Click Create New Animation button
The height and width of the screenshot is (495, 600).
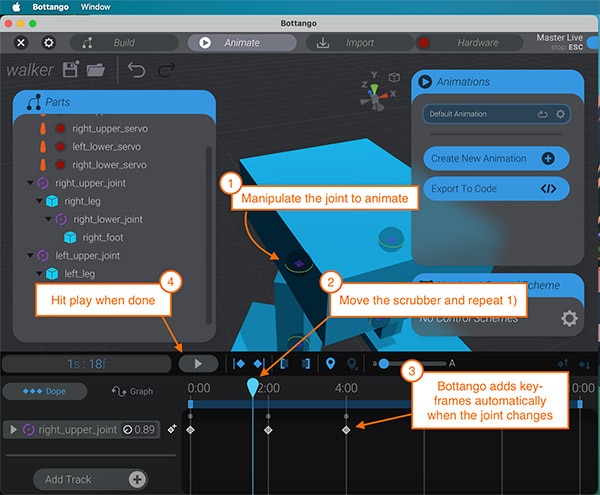point(496,158)
